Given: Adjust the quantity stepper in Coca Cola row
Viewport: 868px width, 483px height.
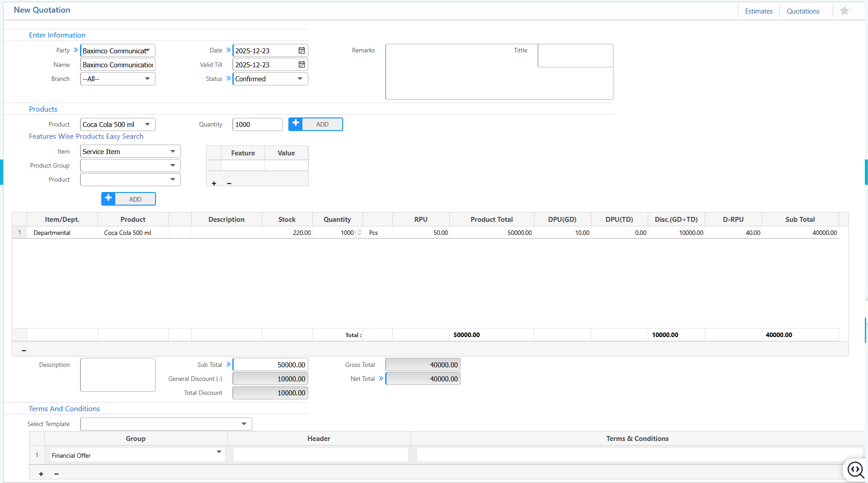Looking at the screenshot, I should click(x=359, y=232).
